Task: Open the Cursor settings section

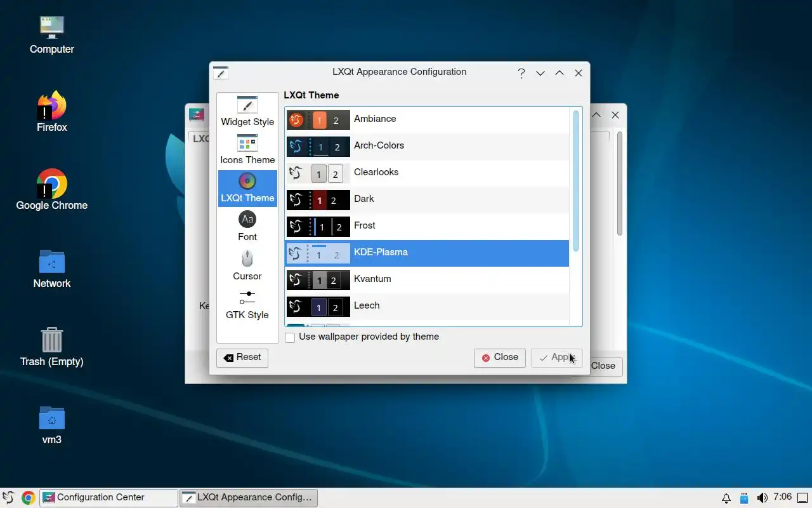Action: [247, 265]
